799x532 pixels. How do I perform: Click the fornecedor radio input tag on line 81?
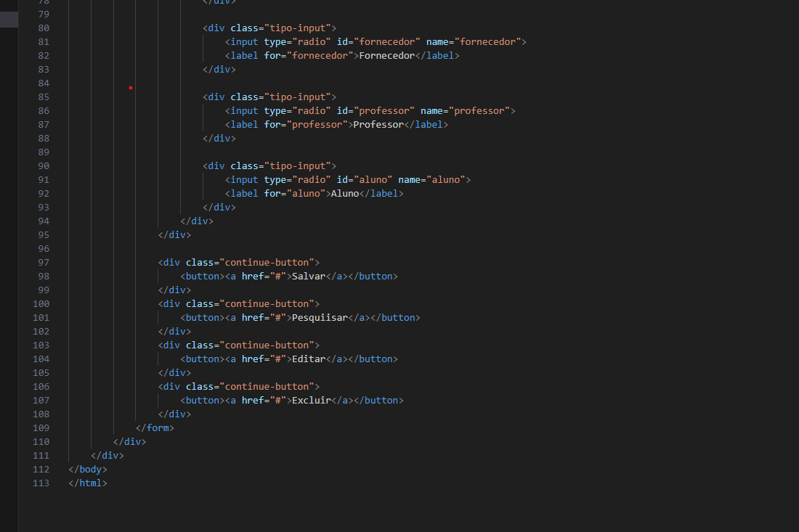click(244, 41)
